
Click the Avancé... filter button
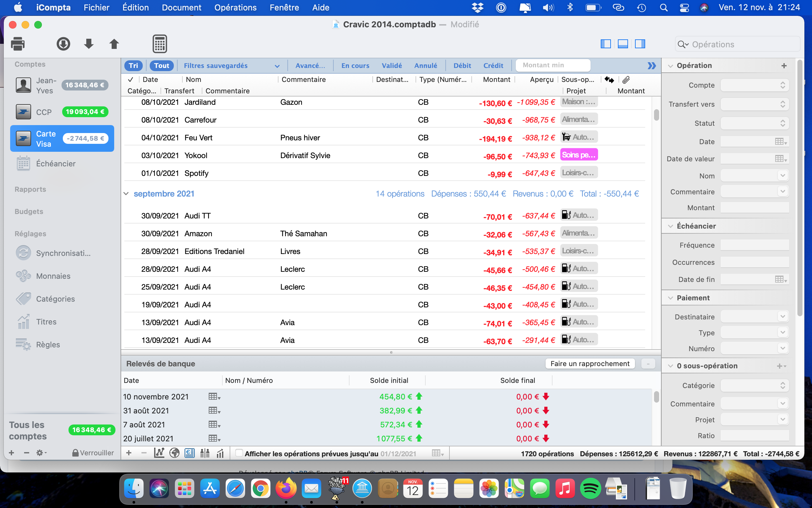tap(310, 65)
